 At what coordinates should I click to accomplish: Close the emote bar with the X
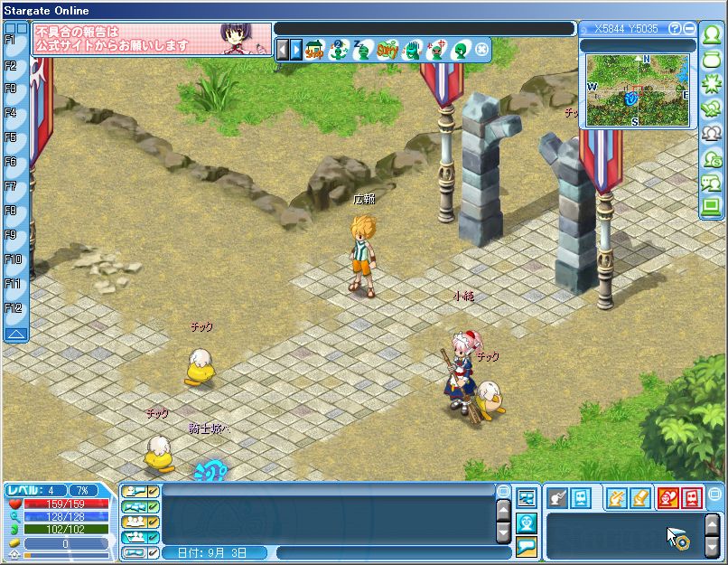coord(482,49)
